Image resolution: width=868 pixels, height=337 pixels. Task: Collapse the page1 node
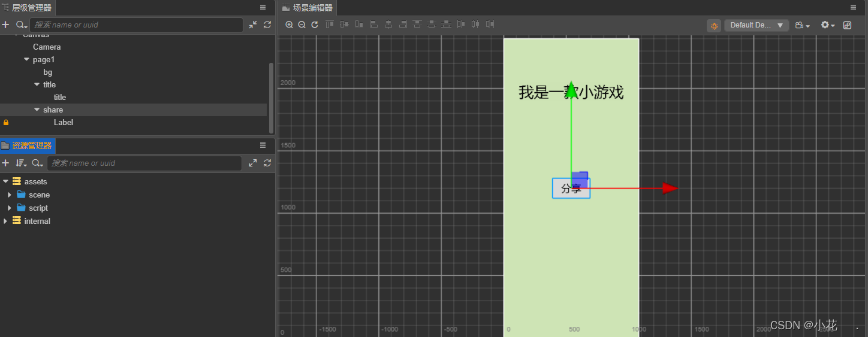[x=26, y=59]
